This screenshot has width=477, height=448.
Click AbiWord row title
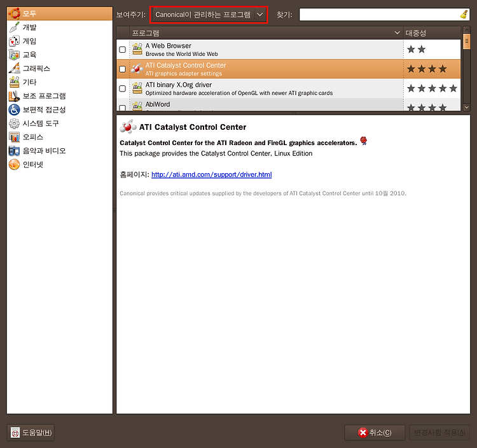coord(158,104)
